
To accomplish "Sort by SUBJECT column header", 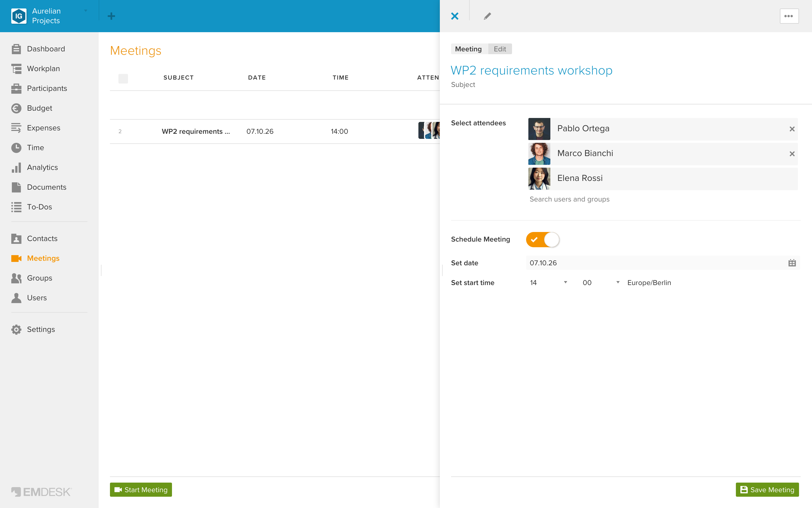I will coord(178,78).
